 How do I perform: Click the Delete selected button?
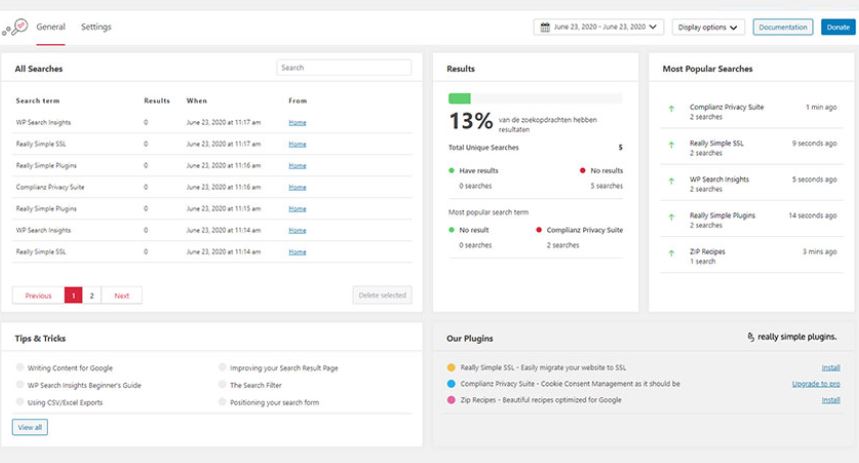coord(382,295)
